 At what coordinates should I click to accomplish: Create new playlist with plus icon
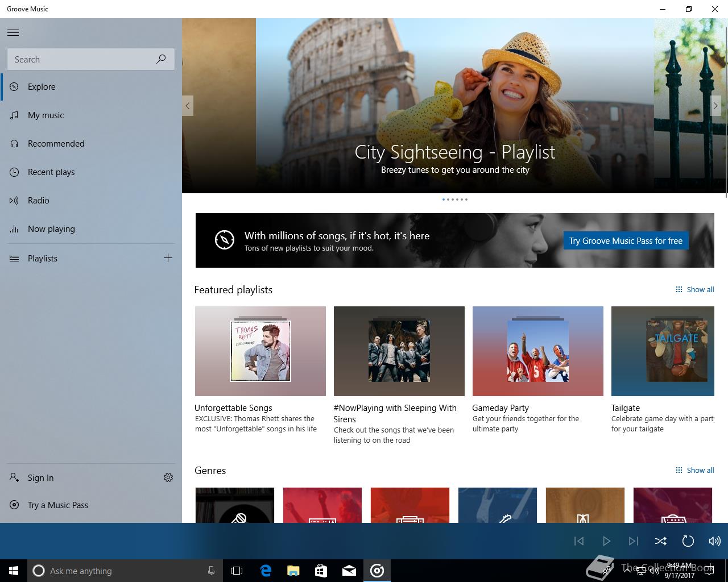pos(168,258)
